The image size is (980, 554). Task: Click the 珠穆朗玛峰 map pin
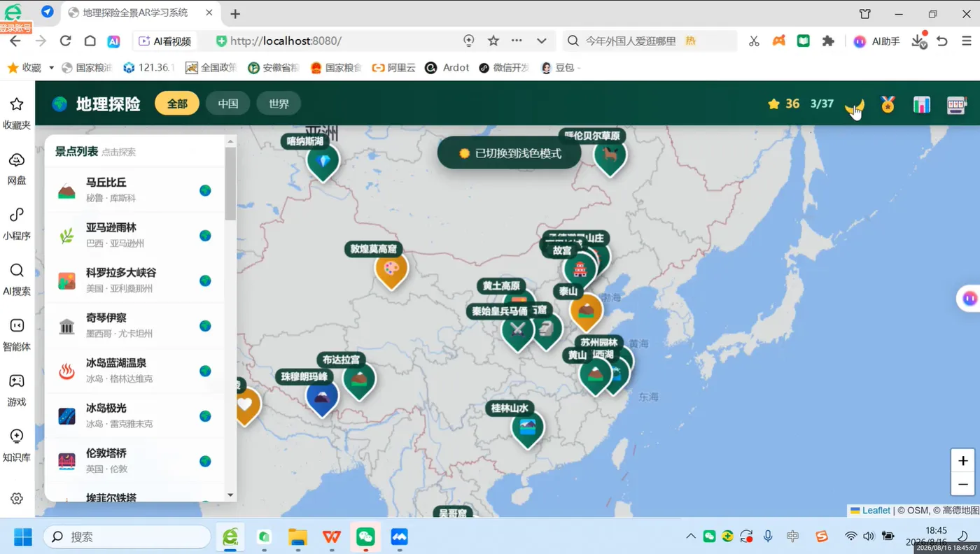point(322,397)
